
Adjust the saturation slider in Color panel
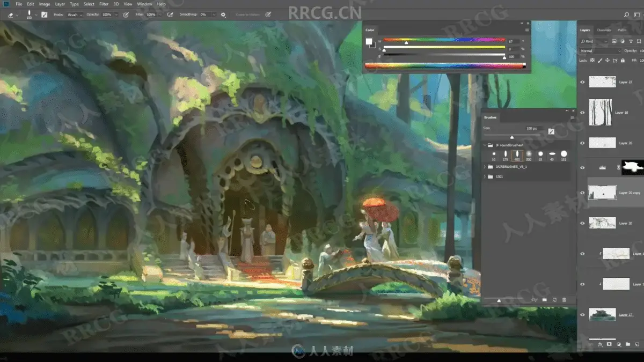[x=444, y=47]
